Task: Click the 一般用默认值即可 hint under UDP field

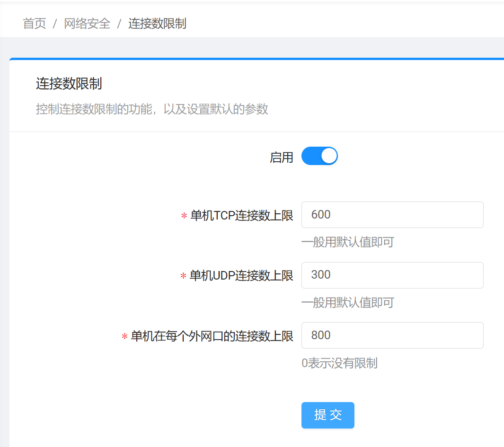Action: click(347, 303)
